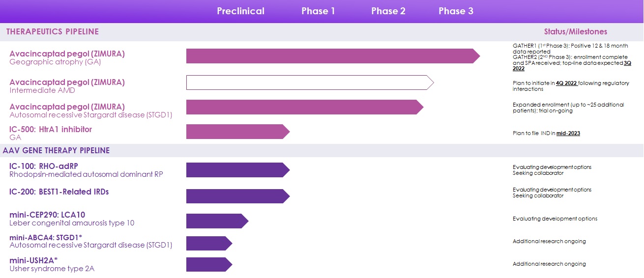The height and width of the screenshot is (278, 644).
Task: Open the underlined 4Q 2022 milestone link
Action: pos(566,83)
